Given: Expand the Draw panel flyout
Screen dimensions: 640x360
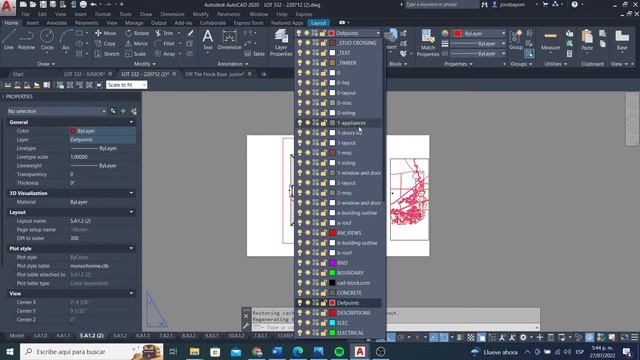Looking at the screenshot, I should tap(46, 64).
